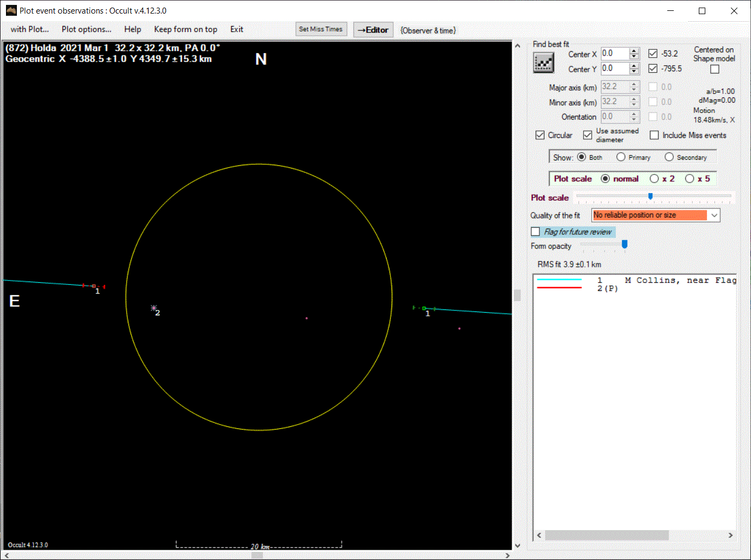The image size is (751, 560).
Task: Click the Center Y input field
Action: (615, 68)
